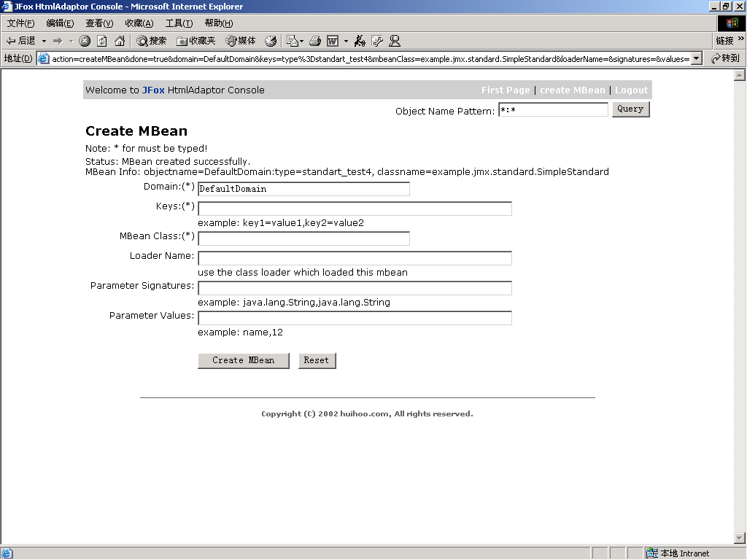Viewport: 747px width, 560px height.
Task: Click the page icon in the address bar
Action: pos(43,58)
